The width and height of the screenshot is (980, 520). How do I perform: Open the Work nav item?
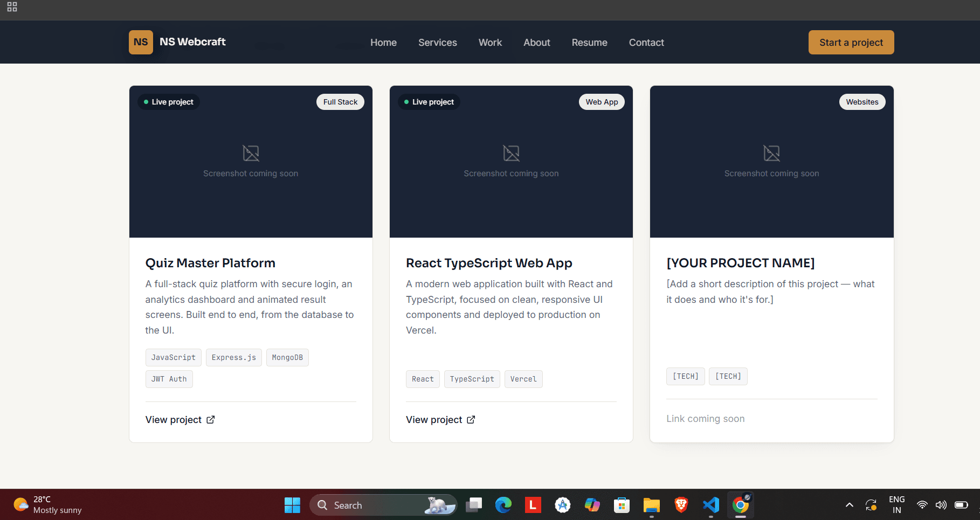[x=490, y=43]
